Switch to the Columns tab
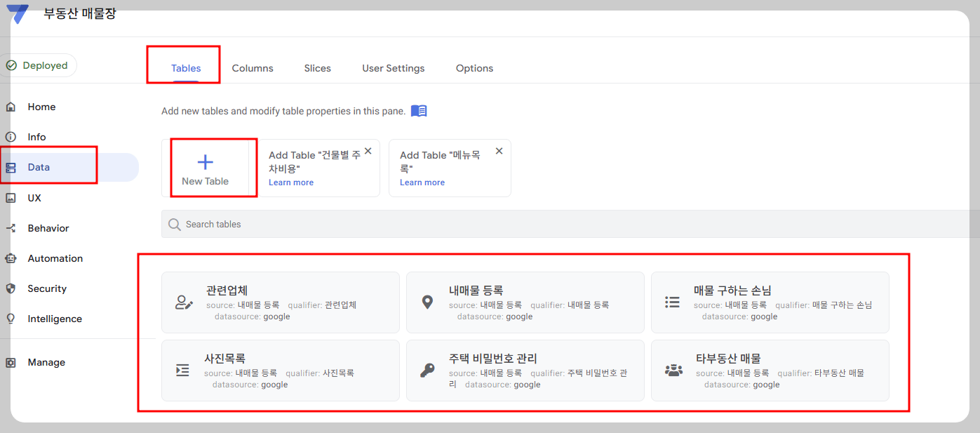Image resolution: width=980 pixels, height=433 pixels. click(x=253, y=68)
